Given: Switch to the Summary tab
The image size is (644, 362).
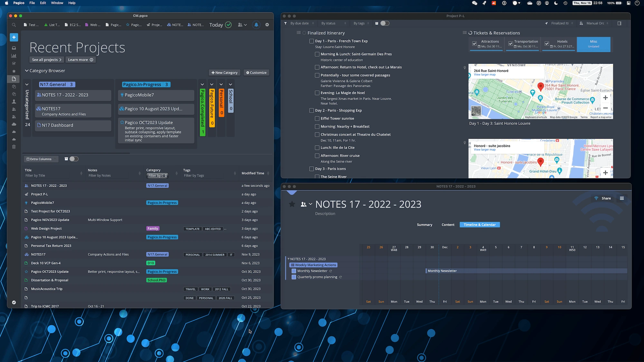Looking at the screenshot, I should coord(424,225).
